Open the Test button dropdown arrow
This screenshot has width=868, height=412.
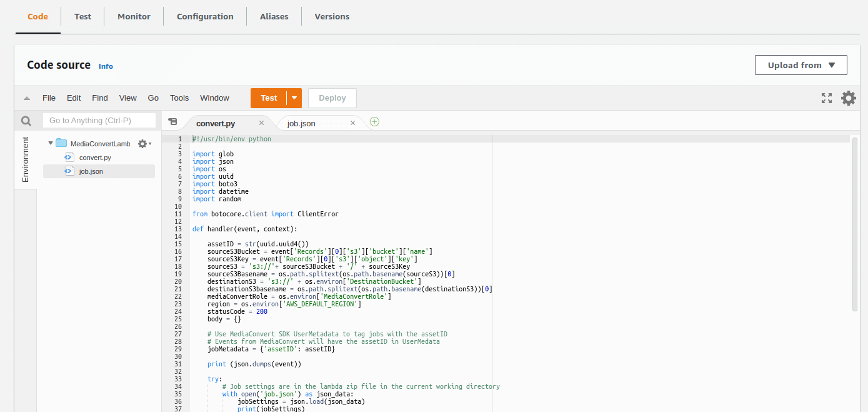pyautogui.click(x=294, y=98)
